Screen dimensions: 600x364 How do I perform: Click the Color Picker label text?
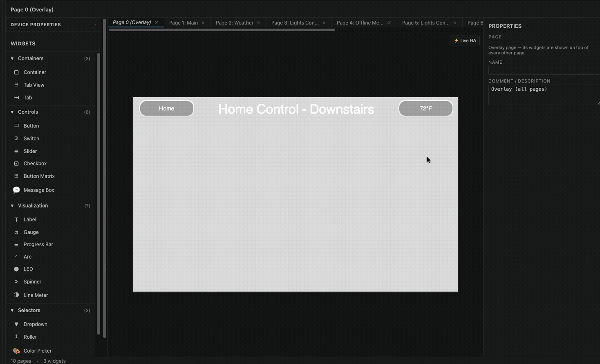[x=38, y=351]
